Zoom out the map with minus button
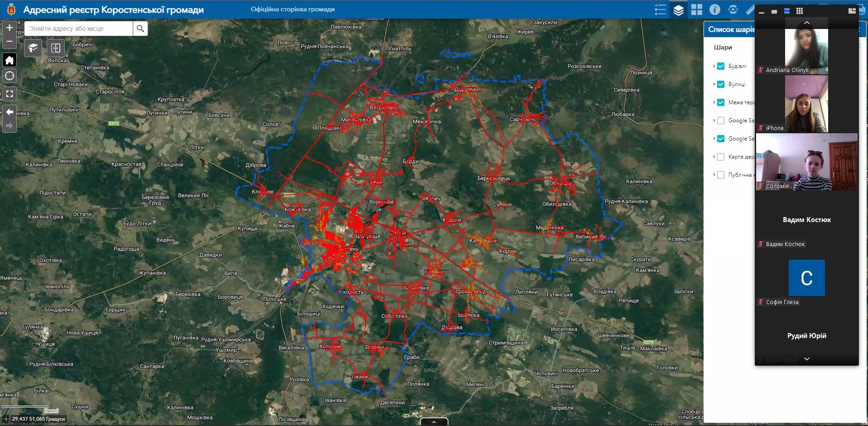868x426 pixels. [x=10, y=41]
